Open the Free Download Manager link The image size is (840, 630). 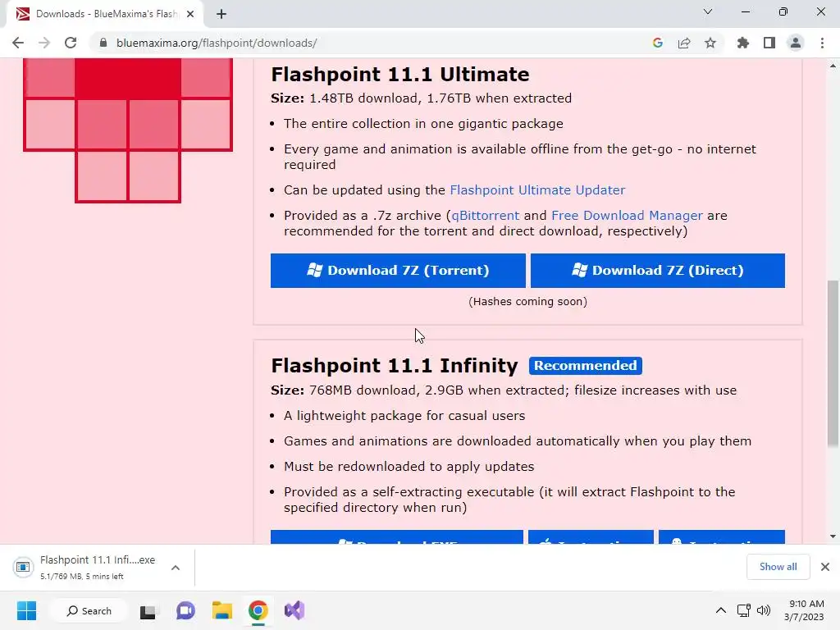click(x=627, y=216)
